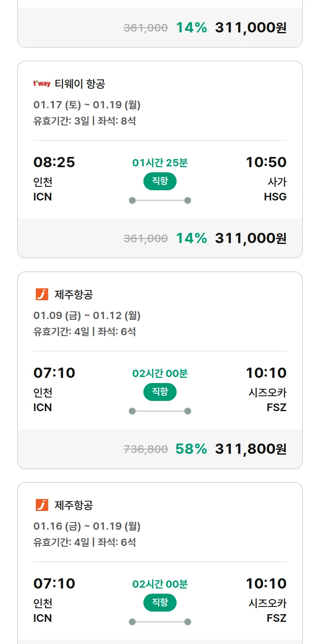This screenshot has height=644, width=320.
Task: Select the 311,800원 discounted price
Action: (250, 449)
